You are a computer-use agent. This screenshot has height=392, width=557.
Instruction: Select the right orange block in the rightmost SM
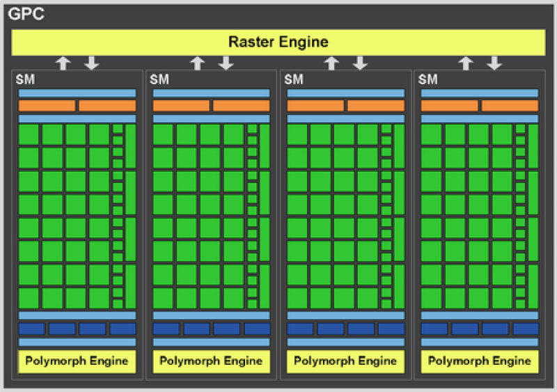(x=510, y=106)
